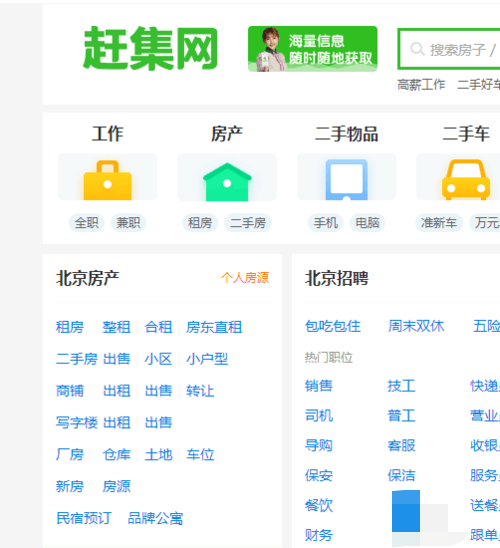Open the 转让 link
Viewport: 500px width, 548px height.
pos(200,391)
